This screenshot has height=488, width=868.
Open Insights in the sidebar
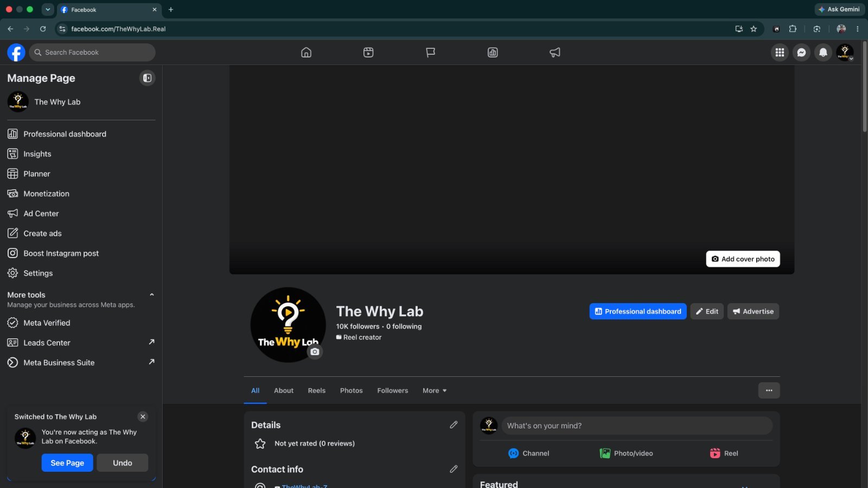[x=81, y=154]
